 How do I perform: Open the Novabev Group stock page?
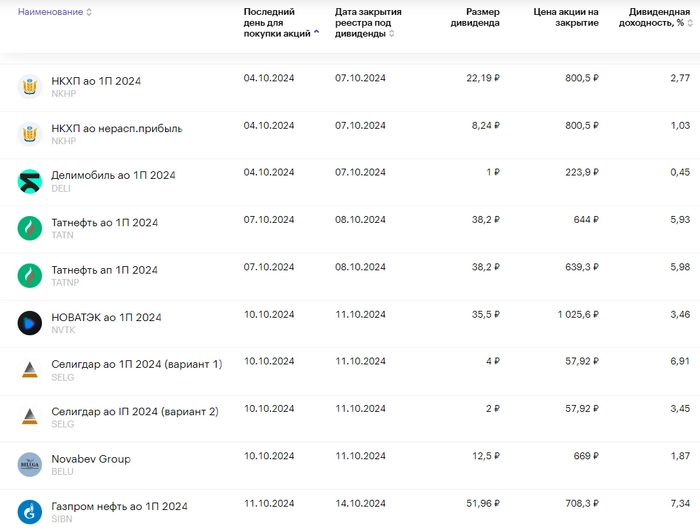point(91,459)
